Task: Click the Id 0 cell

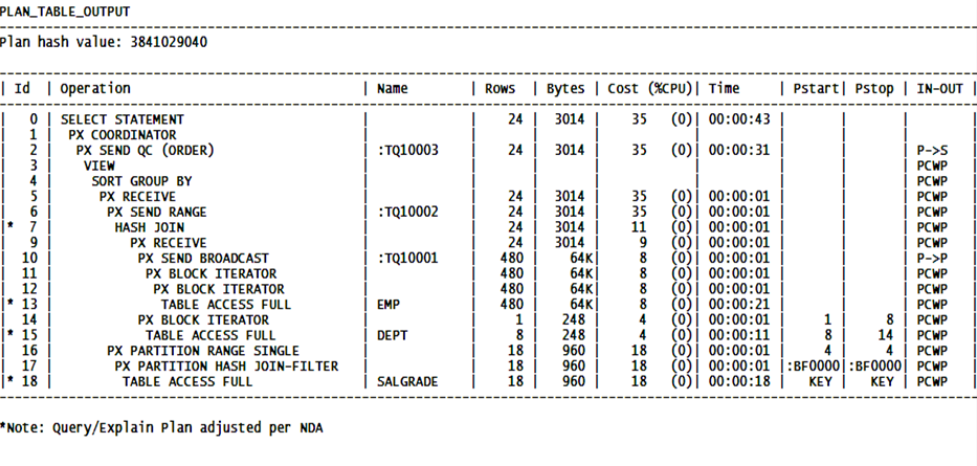Action: pos(33,119)
